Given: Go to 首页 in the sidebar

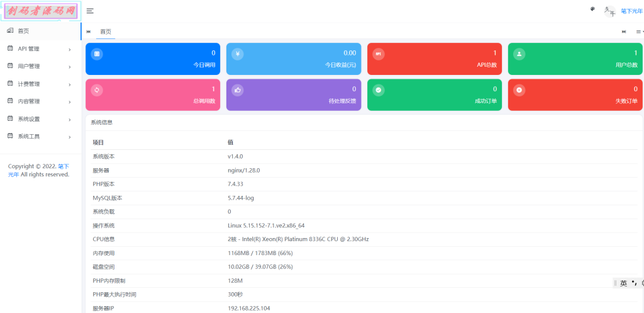Looking at the screenshot, I should 23,31.
